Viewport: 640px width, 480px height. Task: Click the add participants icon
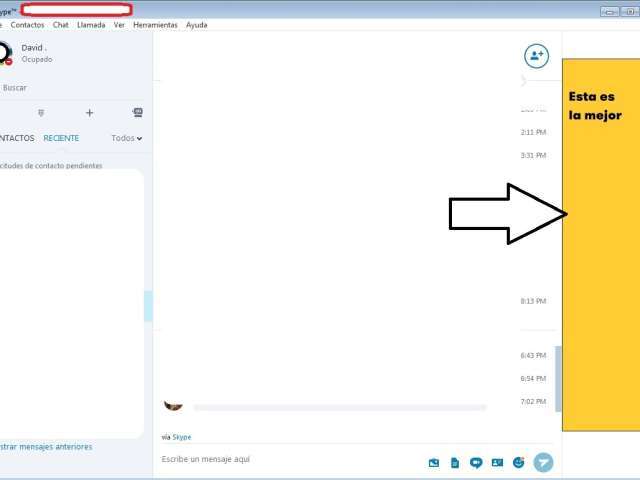coord(537,56)
